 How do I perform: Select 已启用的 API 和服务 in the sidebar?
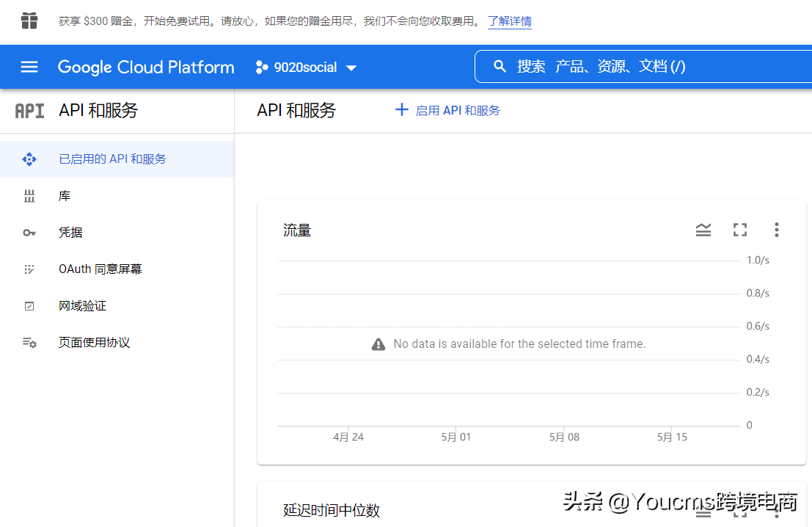(x=117, y=159)
